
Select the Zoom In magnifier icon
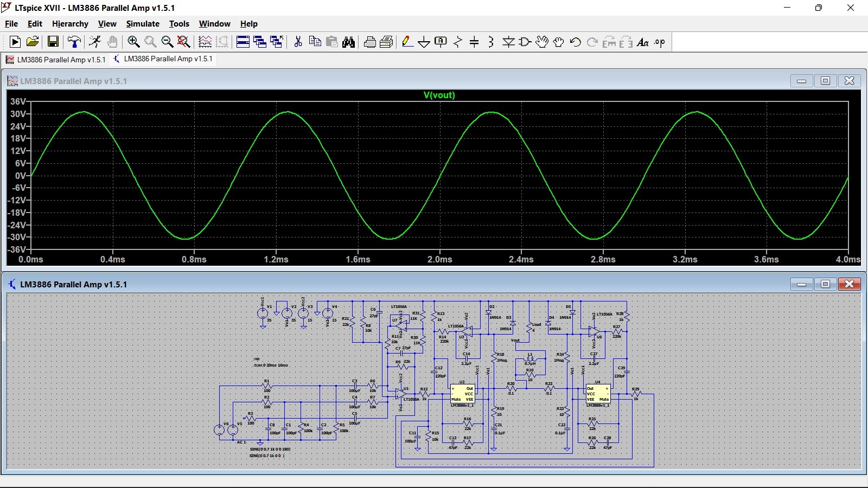(x=133, y=42)
